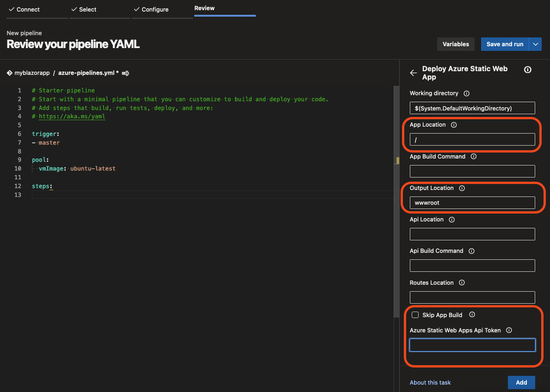The width and height of the screenshot is (550, 392).
Task: Click the 'trigger:' line in the editor
Action: (46, 134)
